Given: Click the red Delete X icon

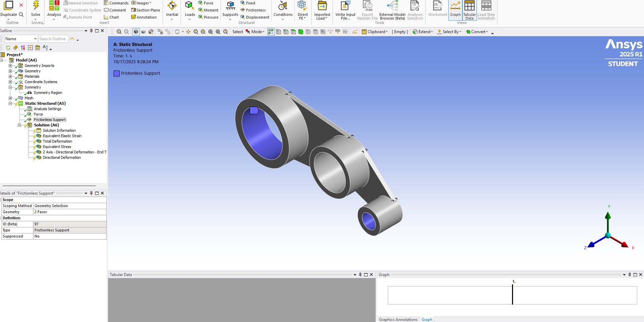Looking at the screenshot, I should [21, 5].
